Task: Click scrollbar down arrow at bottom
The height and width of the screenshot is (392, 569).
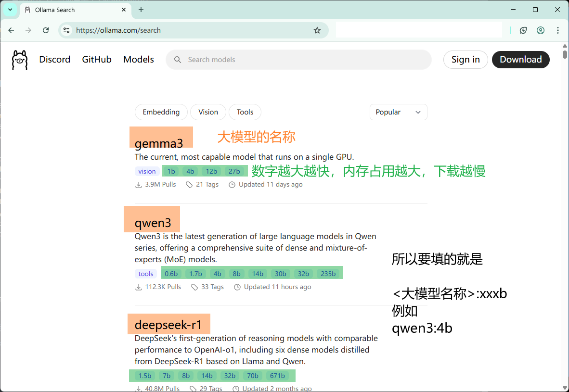Action: pos(565,388)
